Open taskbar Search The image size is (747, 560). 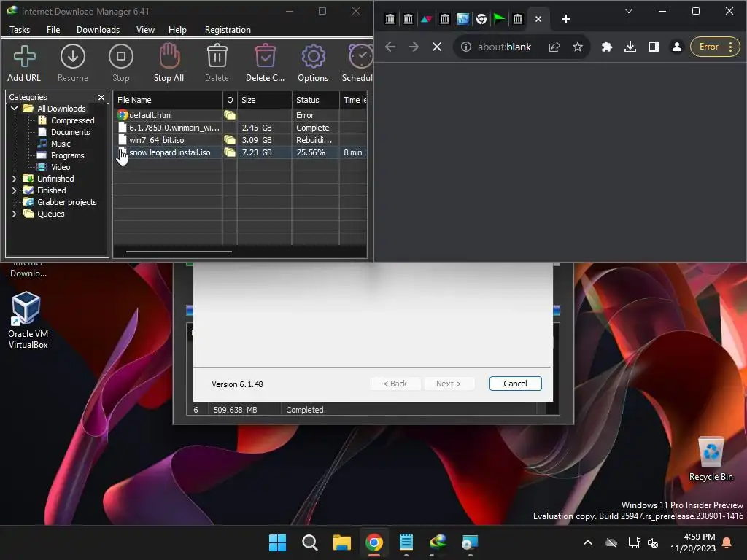[x=309, y=542]
